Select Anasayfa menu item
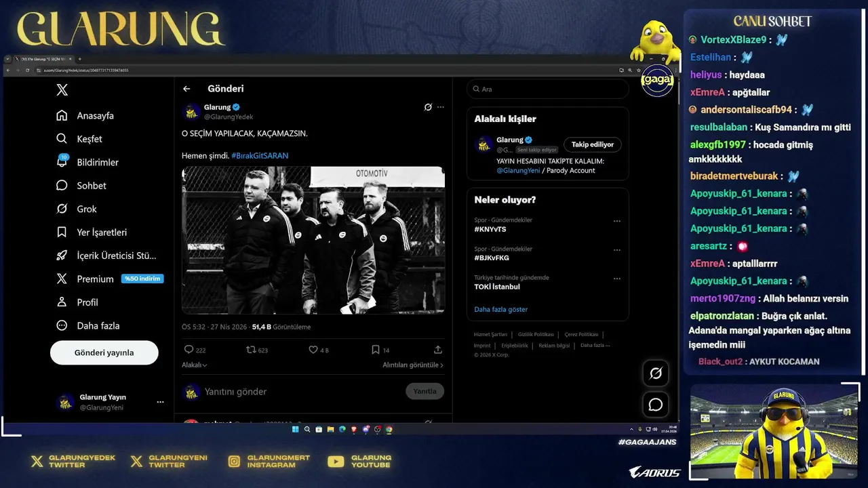Viewport: 868px width, 488px height. 96,116
